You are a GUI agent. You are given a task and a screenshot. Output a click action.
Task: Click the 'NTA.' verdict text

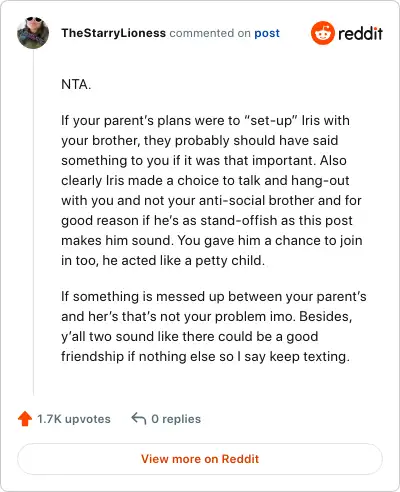tap(76, 84)
